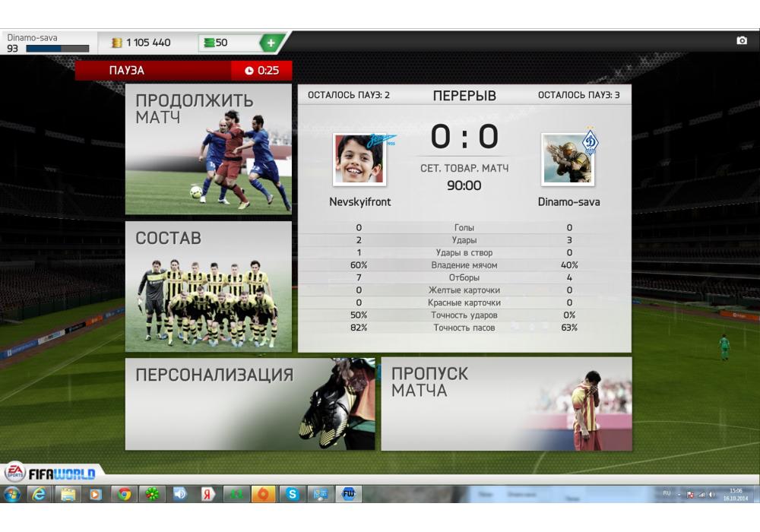This screenshot has height=532, width=760.
Task: Click the Dinamo-sava level progress bar
Action: coord(57,49)
